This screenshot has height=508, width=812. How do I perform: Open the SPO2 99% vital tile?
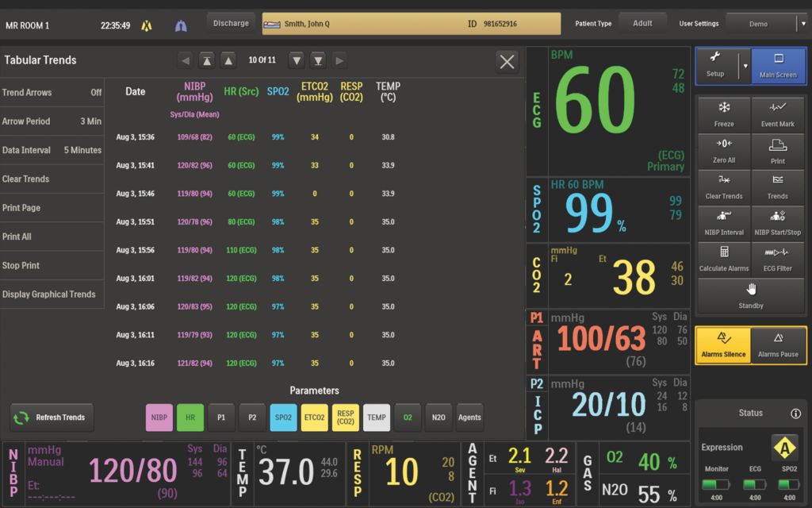(x=608, y=210)
